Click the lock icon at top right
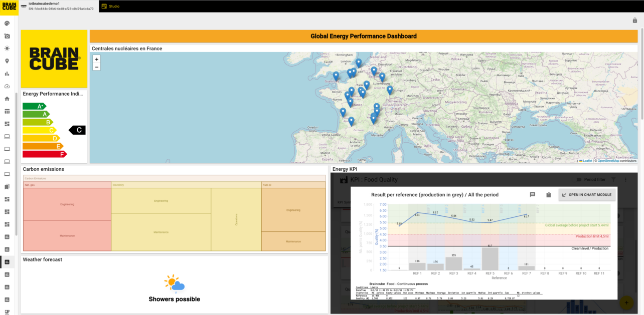This screenshot has width=644, height=315. [634, 21]
